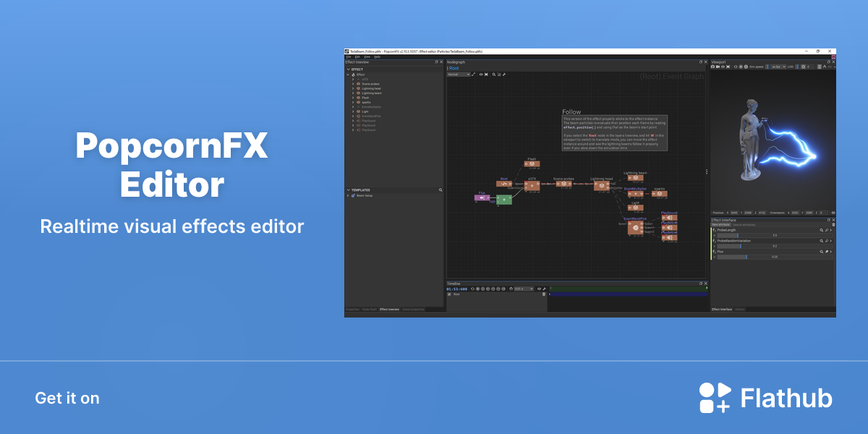Toggle the pin icon on Flux attribute
Screen dimensions: 868x434
[827, 252]
